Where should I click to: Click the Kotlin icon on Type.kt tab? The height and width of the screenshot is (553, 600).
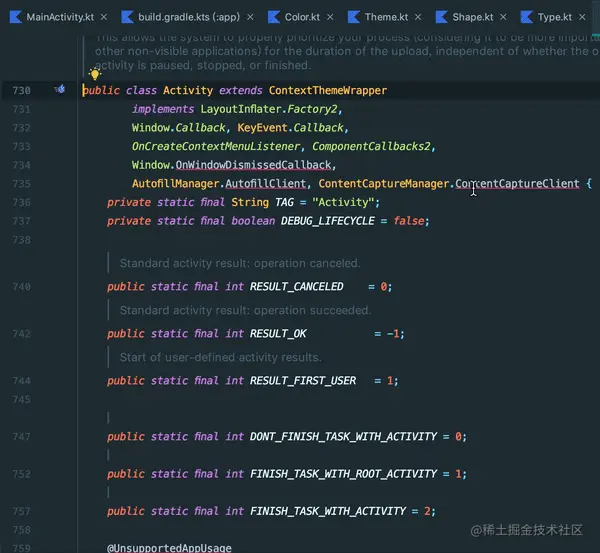[x=527, y=17]
